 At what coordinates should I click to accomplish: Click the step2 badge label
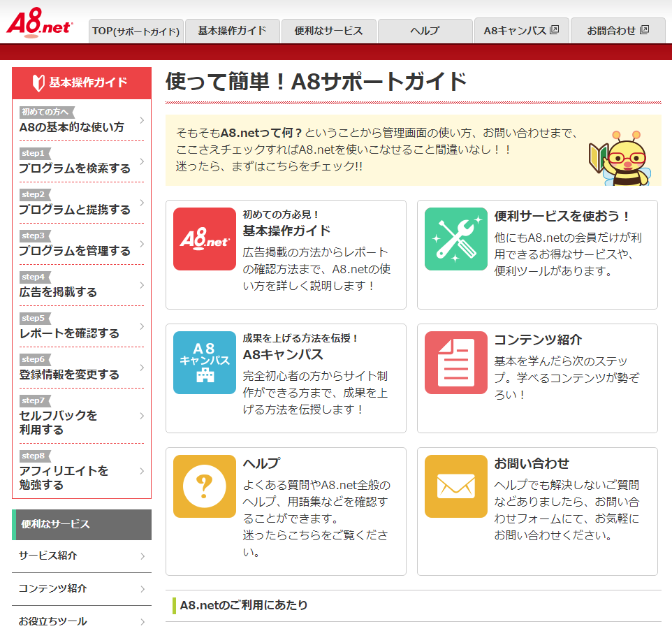pyautogui.click(x=35, y=195)
